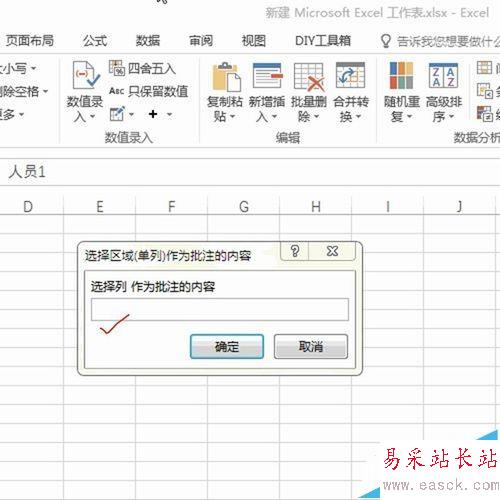Switch to the DIY工具箱 tab

click(323, 41)
